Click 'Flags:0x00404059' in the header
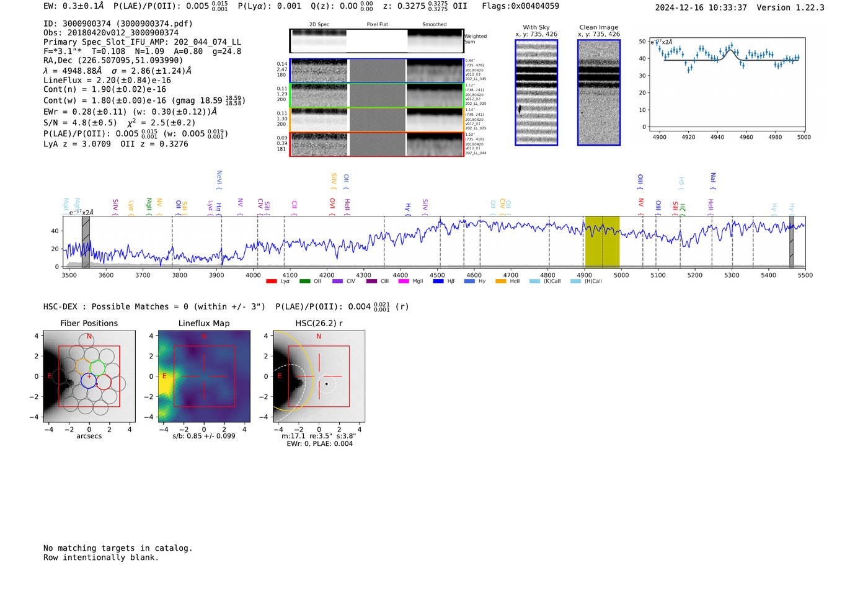This screenshot has width=868, height=591. [x=520, y=6]
